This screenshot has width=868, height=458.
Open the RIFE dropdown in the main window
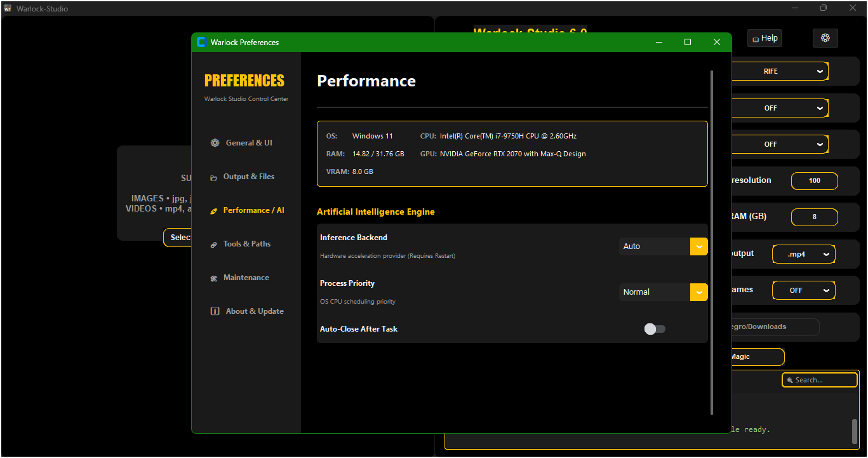coord(780,71)
